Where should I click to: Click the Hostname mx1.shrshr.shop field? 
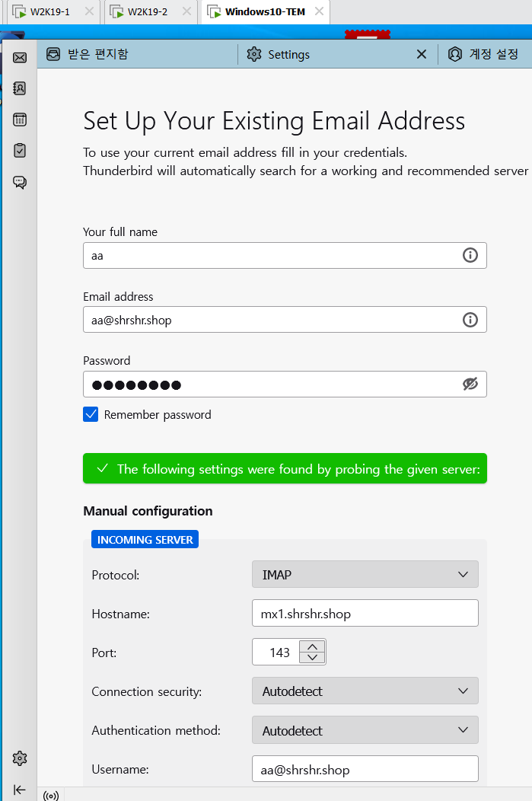click(365, 613)
